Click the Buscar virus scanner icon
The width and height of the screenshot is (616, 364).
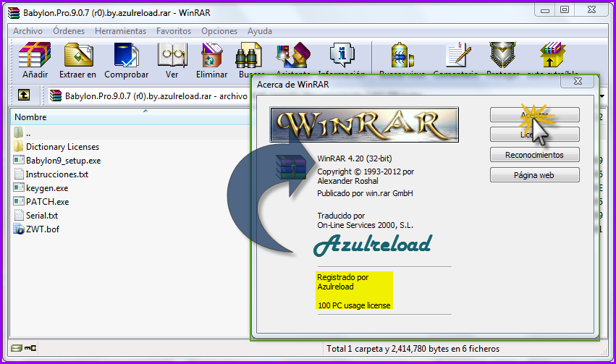coord(402,54)
